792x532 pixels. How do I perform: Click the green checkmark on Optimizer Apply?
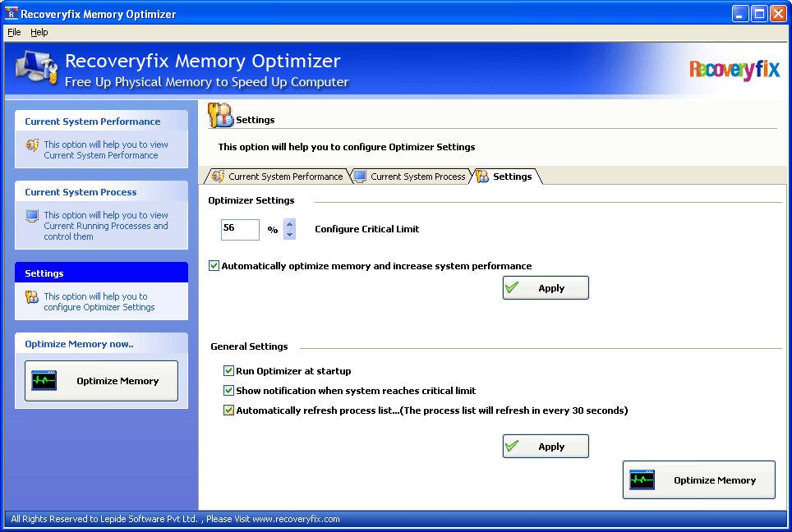(513, 287)
